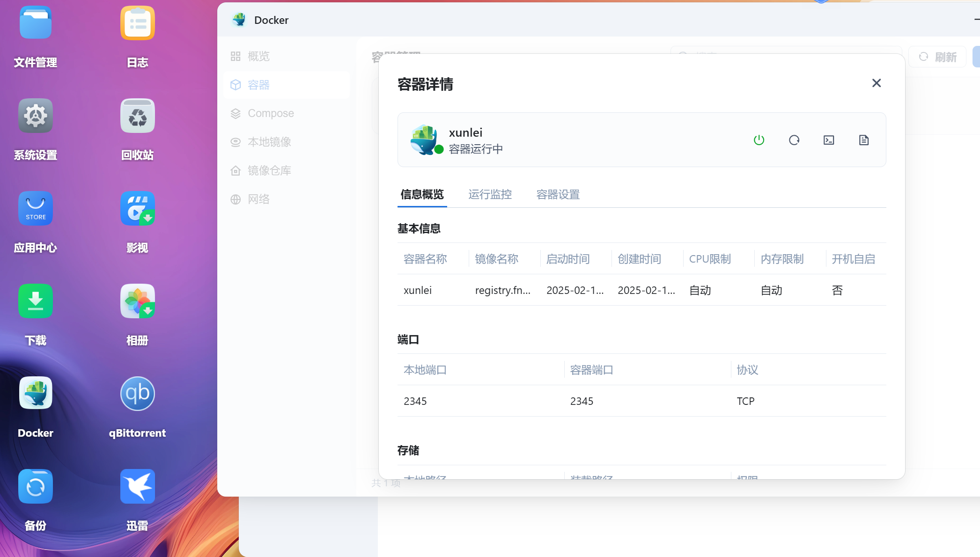Select 容器 in Docker sidebar

point(287,85)
